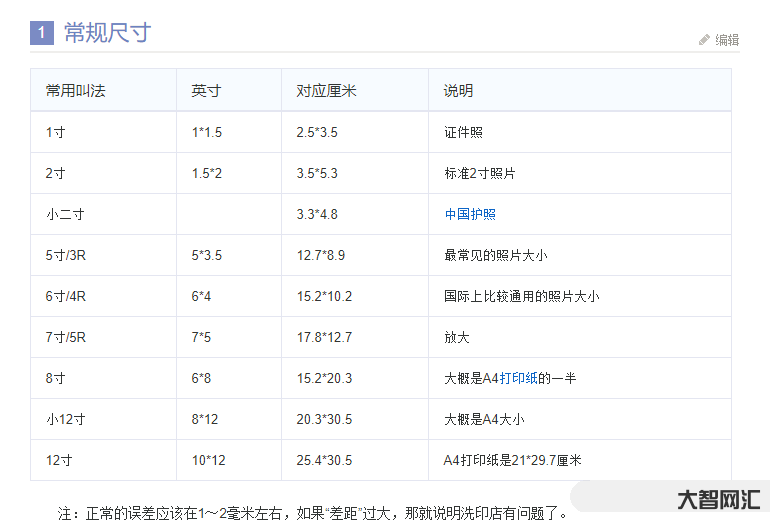Click the 差距 text in the footnote
This screenshot has height=528, width=770.
pyautogui.click(x=343, y=514)
